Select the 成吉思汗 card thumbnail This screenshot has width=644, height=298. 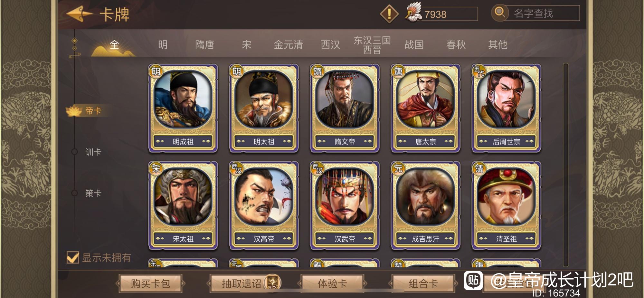[426, 205]
